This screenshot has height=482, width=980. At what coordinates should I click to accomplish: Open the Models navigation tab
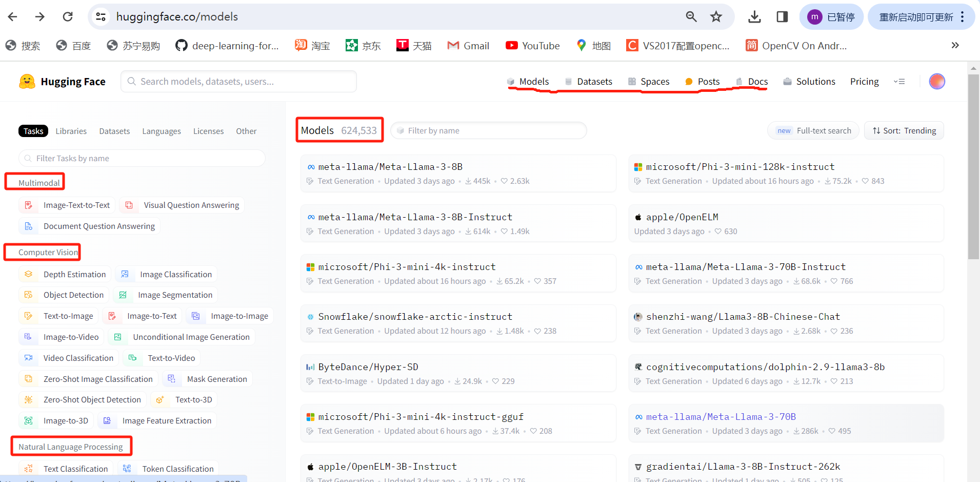pos(528,82)
